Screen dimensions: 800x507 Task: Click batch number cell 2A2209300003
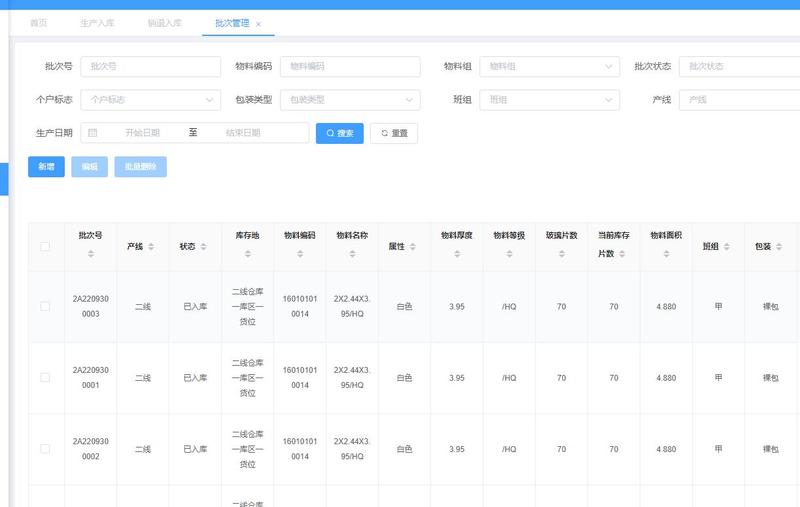(91, 307)
